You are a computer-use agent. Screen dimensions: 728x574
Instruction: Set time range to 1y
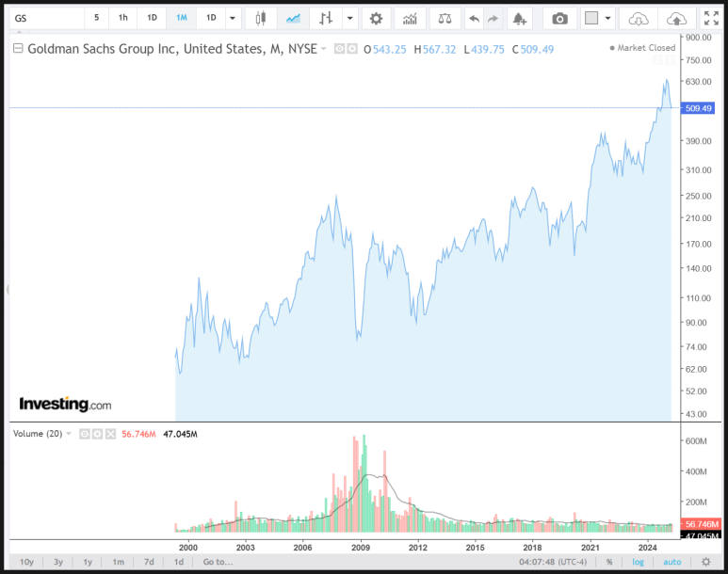click(x=88, y=562)
